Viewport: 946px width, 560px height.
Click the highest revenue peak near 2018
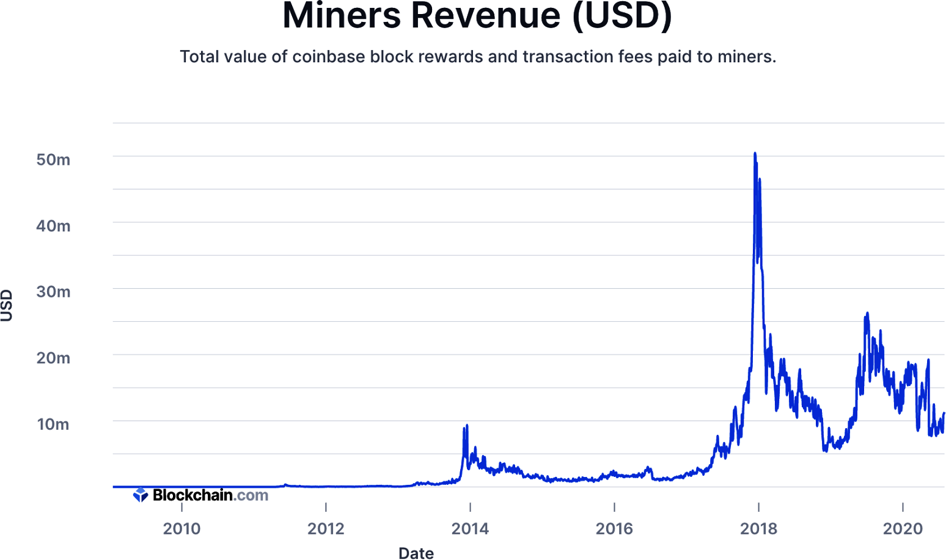(755, 154)
